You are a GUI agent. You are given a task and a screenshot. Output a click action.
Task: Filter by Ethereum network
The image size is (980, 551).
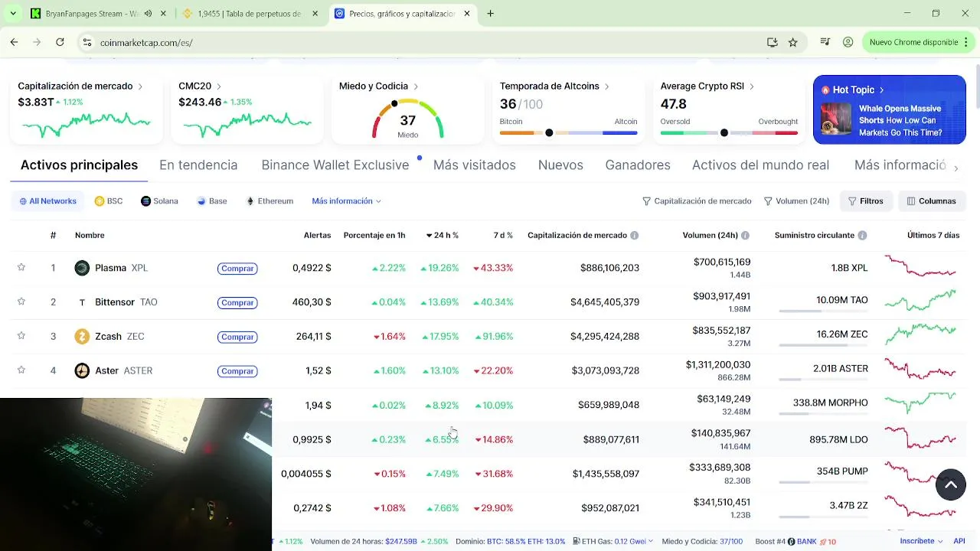[269, 201]
